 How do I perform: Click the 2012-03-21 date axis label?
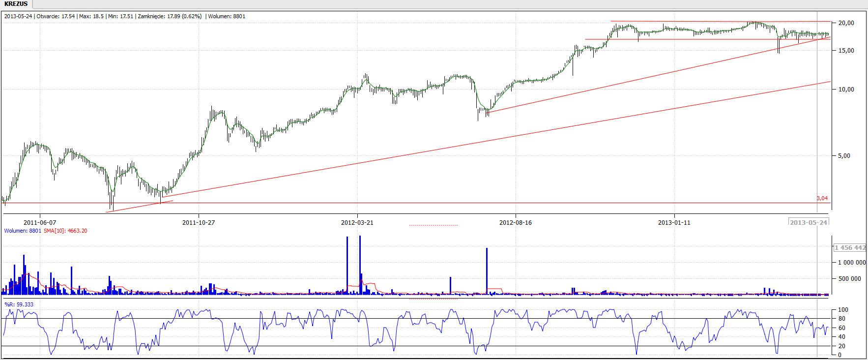click(357, 223)
